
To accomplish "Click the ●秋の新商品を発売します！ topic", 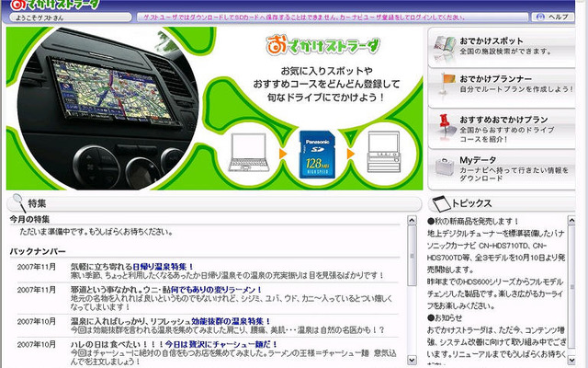I will pyautogui.click(x=472, y=221).
